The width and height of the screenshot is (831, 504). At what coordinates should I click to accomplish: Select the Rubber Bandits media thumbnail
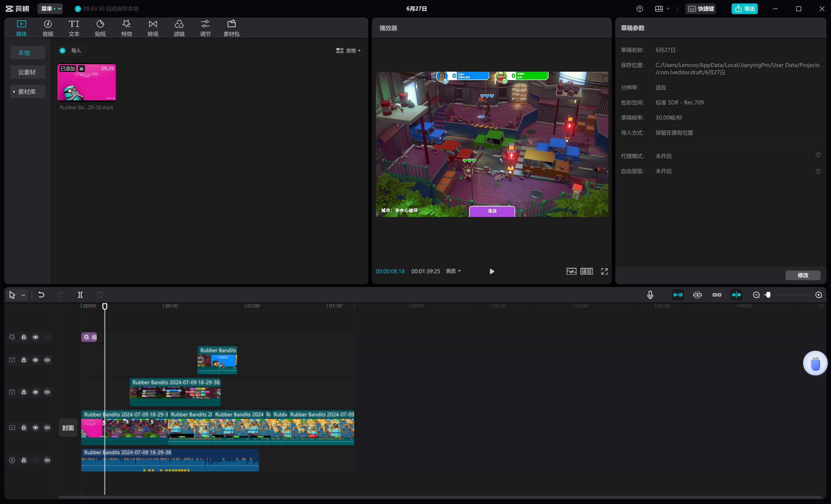pos(87,82)
